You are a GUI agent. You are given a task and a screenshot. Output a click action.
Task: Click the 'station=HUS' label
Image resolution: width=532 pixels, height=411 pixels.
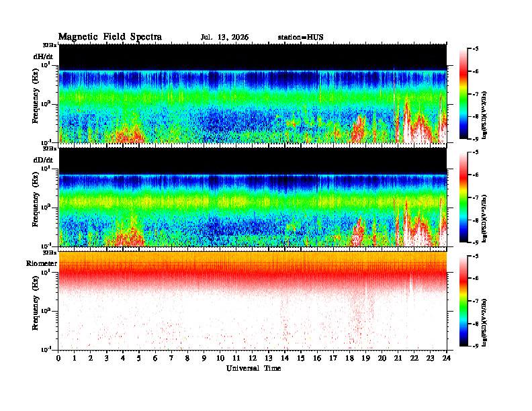pyautogui.click(x=301, y=38)
